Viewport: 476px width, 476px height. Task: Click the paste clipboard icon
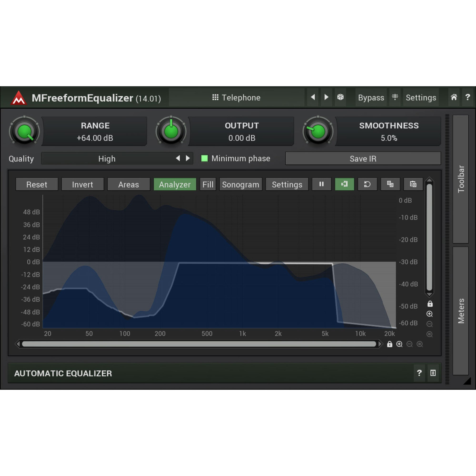(413, 184)
